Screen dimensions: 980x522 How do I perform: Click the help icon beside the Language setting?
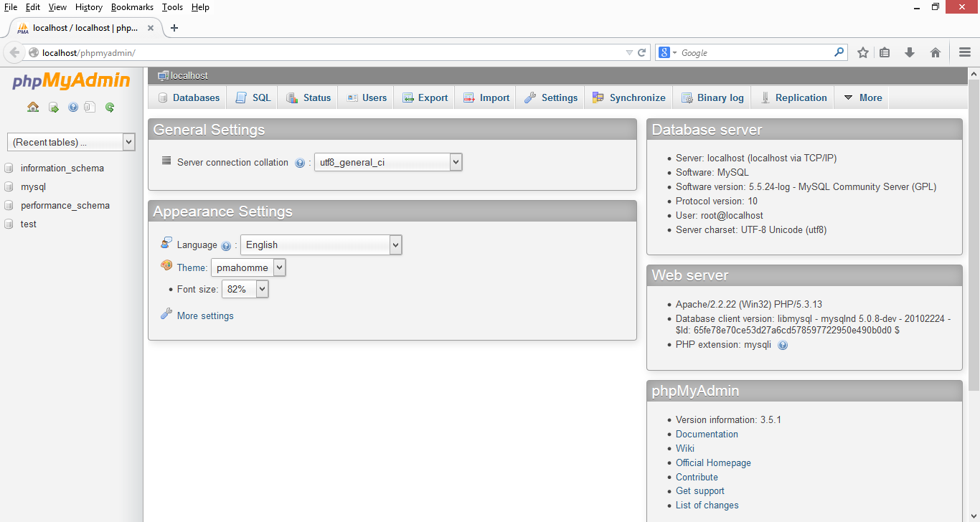coord(227,245)
